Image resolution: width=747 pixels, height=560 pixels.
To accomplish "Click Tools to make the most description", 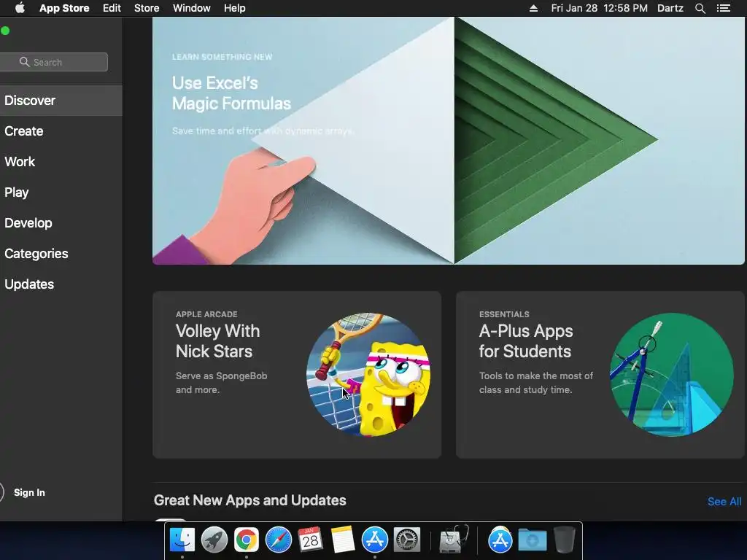I will pos(536,383).
